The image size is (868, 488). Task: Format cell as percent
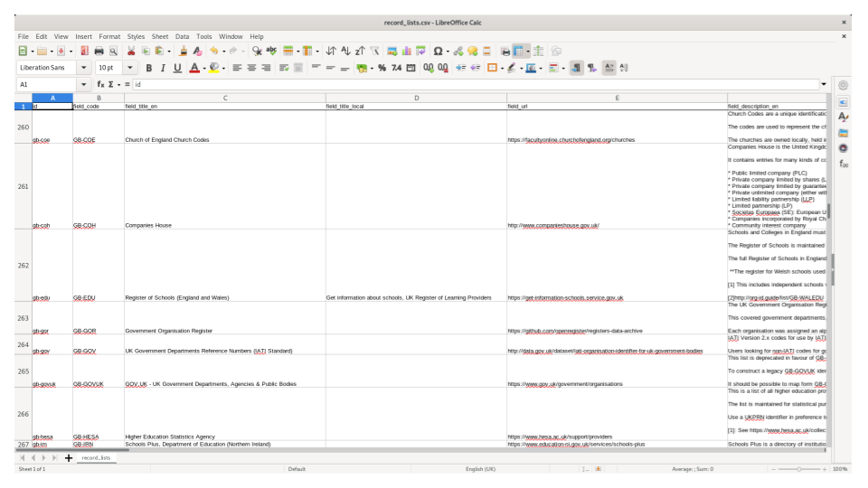point(382,68)
